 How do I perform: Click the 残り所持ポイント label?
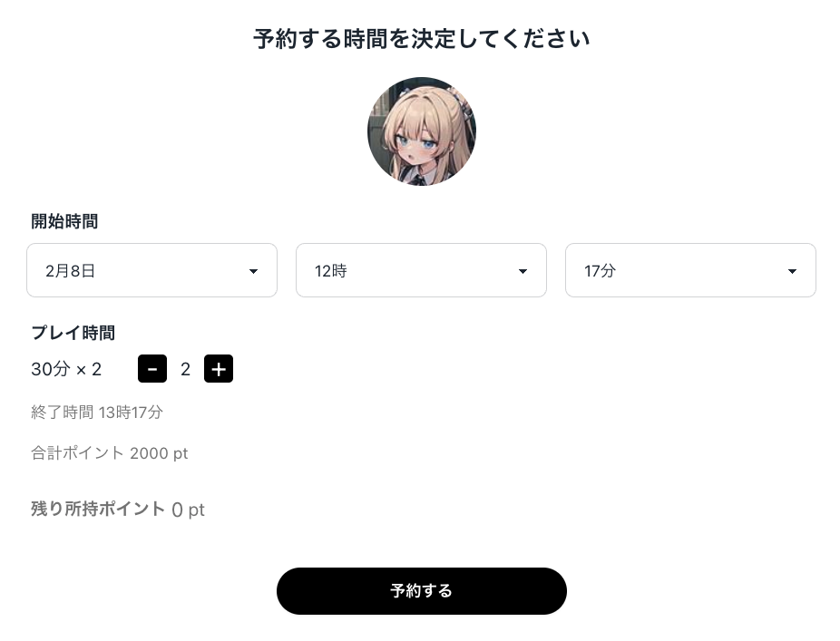(97, 509)
